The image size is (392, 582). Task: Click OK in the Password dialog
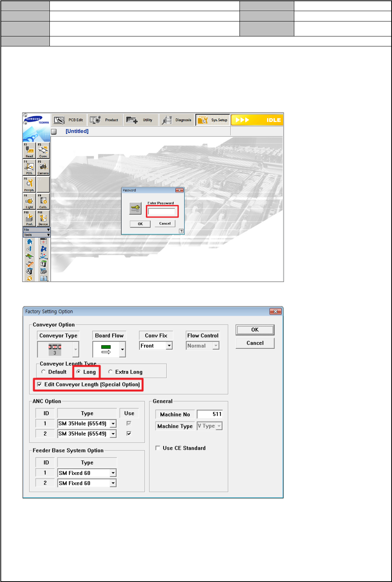(x=140, y=224)
